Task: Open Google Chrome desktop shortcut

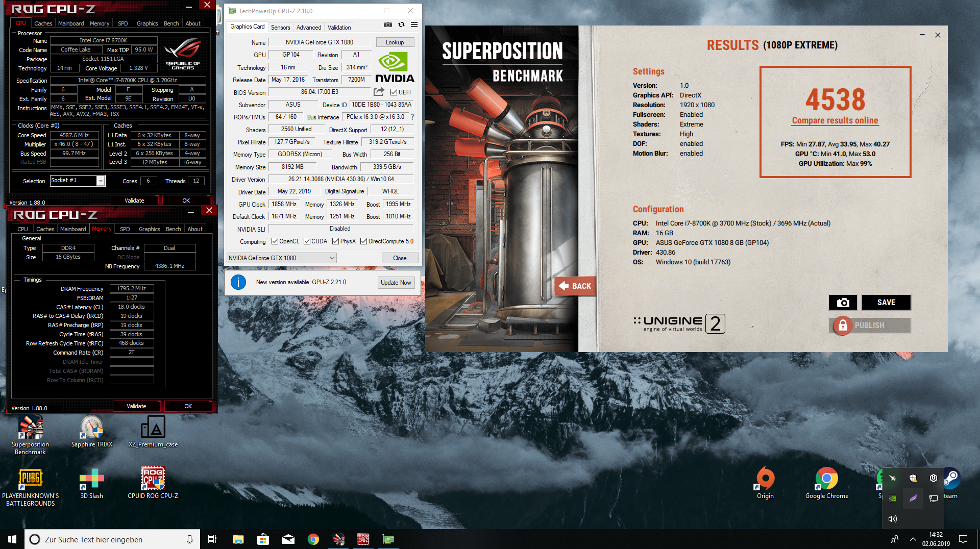Action: (827, 484)
